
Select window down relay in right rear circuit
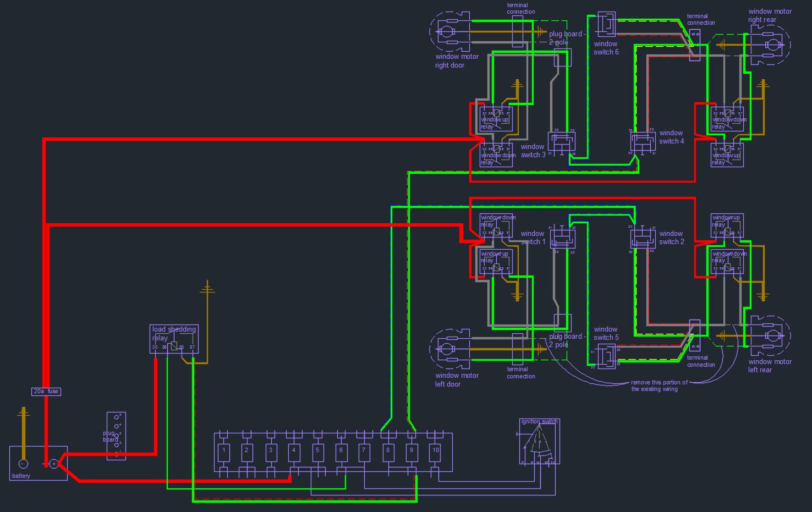tap(727, 119)
